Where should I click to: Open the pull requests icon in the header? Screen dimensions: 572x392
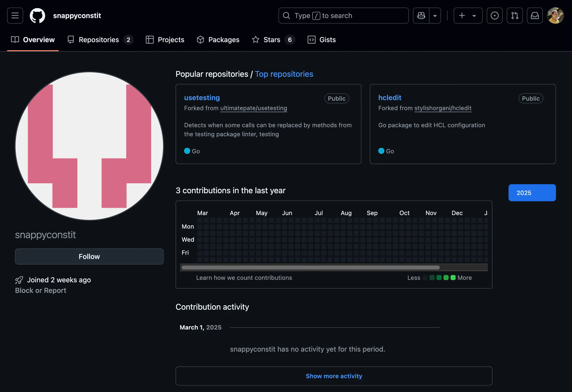point(515,16)
